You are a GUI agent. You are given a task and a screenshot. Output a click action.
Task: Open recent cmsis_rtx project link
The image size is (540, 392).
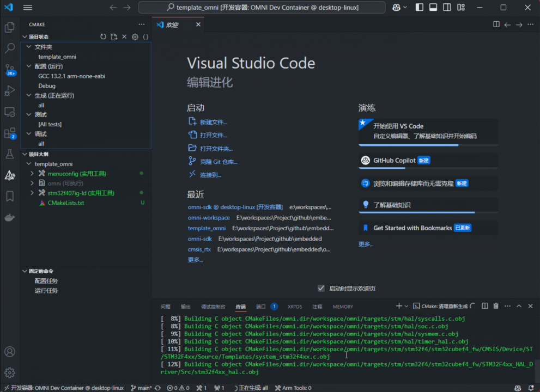(199, 249)
